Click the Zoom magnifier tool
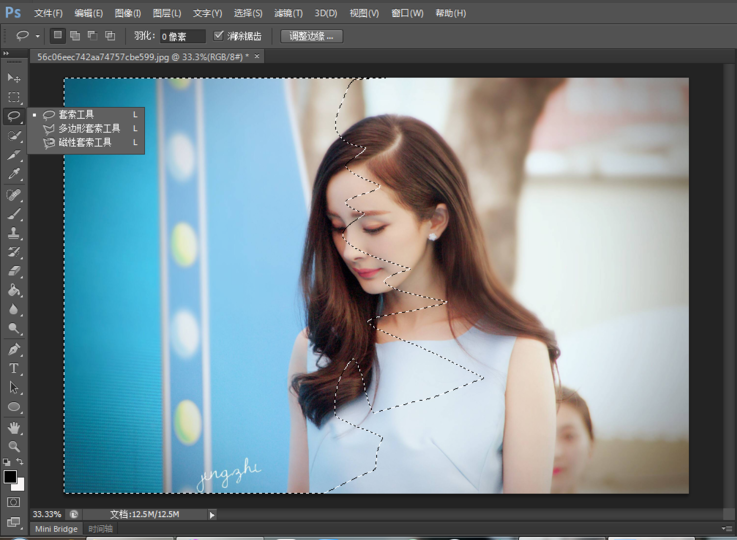737x540 pixels. click(x=14, y=446)
